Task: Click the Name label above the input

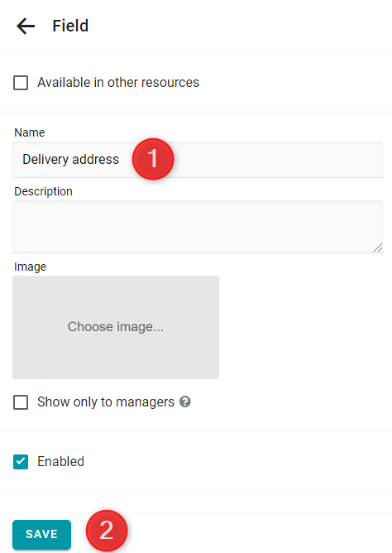Action: [x=30, y=132]
